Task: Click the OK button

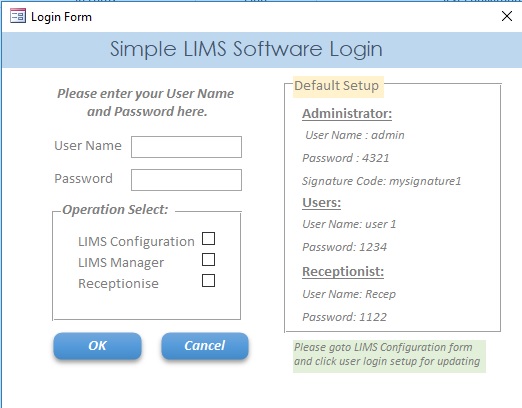Action: click(x=97, y=346)
